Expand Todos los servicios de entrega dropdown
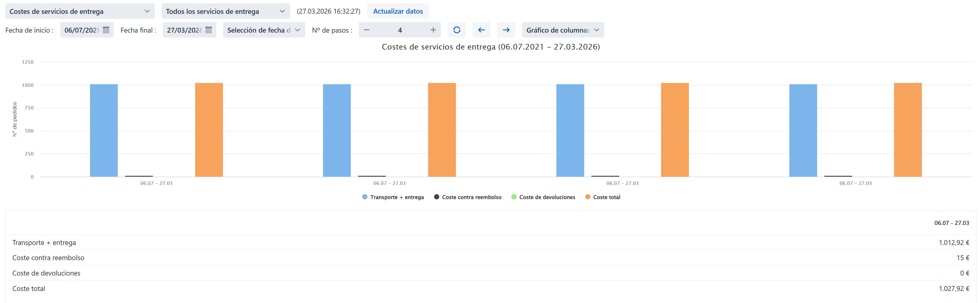 coord(226,11)
